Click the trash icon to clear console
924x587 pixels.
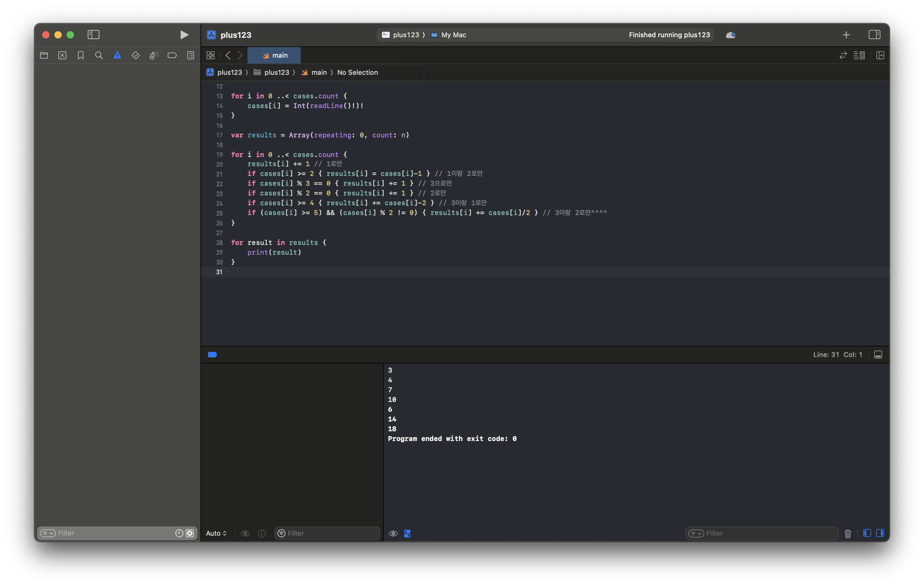point(848,533)
